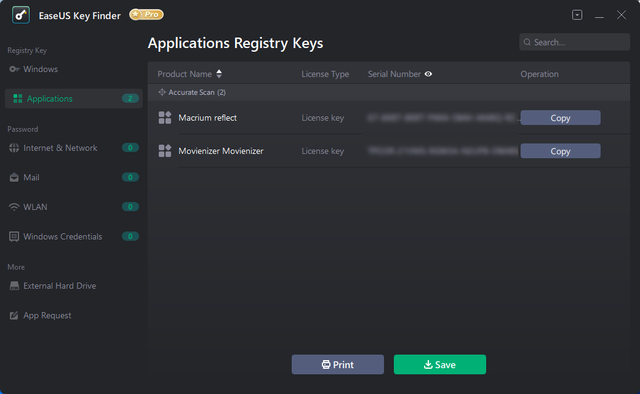This screenshot has width=640, height=394.
Task: Minimize the Key Finder window
Action: tap(599, 16)
